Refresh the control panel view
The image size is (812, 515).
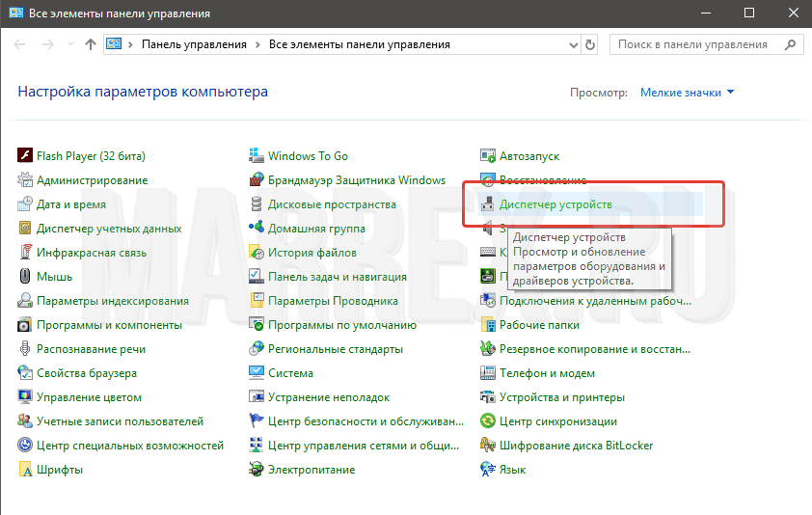(590, 45)
